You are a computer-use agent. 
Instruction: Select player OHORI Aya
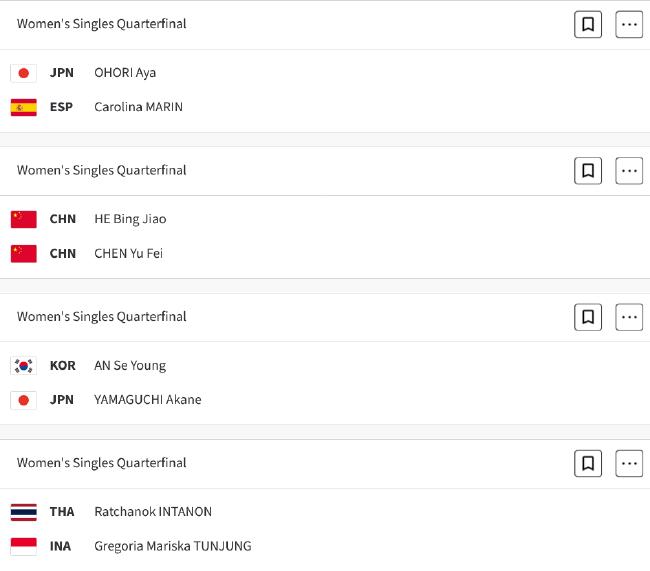coord(125,73)
